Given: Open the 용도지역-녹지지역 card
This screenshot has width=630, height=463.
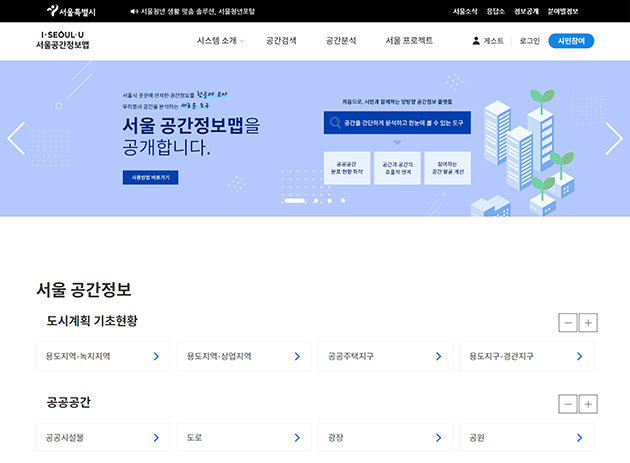Looking at the screenshot, I should (x=103, y=356).
